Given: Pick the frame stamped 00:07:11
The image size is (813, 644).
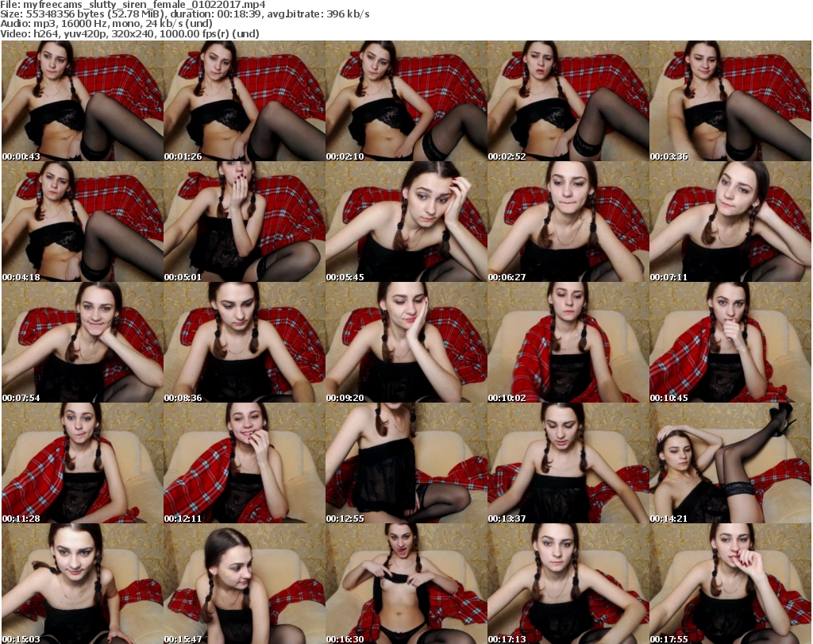Looking at the screenshot, I should (x=730, y=222).
